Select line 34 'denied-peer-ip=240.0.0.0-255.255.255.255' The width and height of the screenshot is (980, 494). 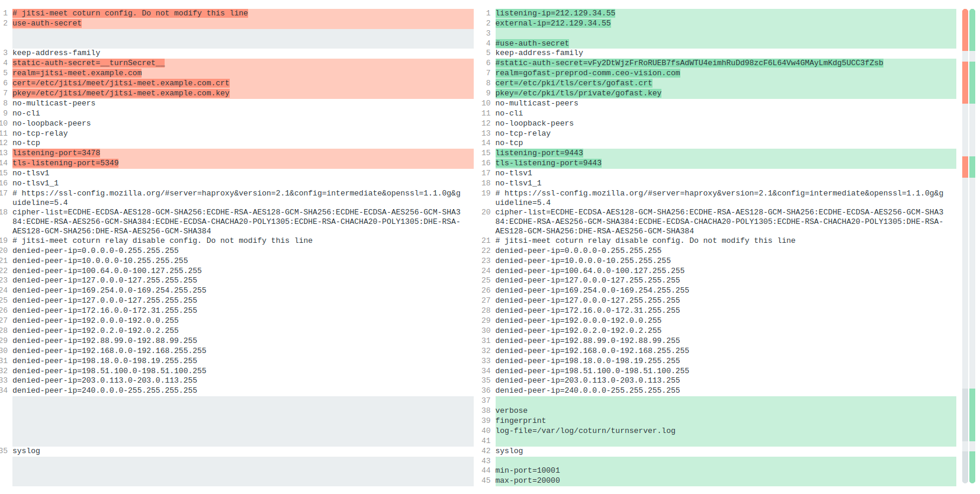point(105,390)
